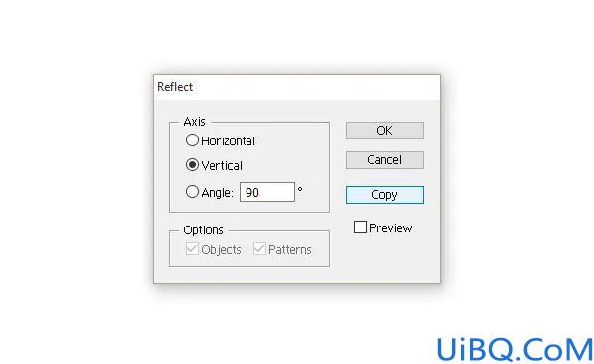Click the Reflect dialog title bar
The height and width of the screenshot is (364, 594).
297,87
